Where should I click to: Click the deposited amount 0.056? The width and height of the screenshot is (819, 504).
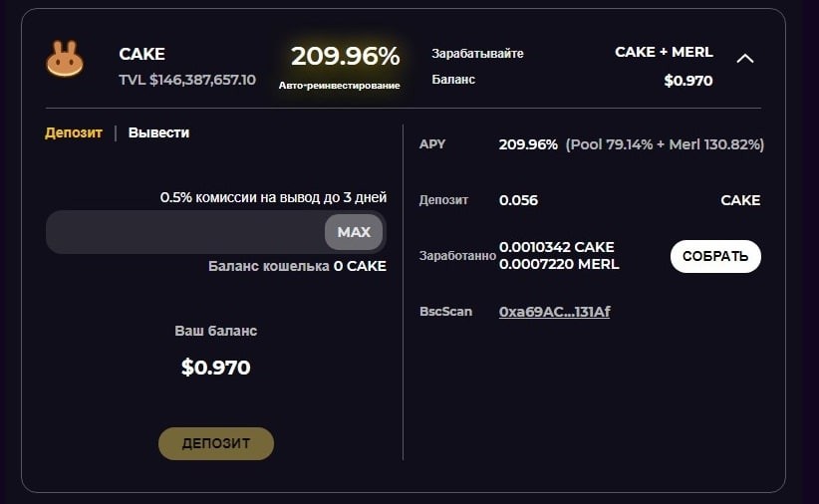(518, 200)
